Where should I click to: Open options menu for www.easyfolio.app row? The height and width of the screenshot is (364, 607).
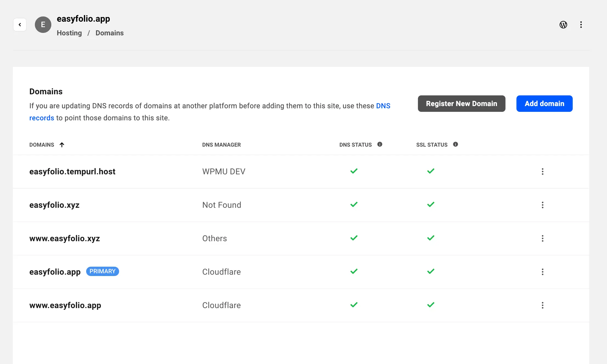tap(543, 305)
